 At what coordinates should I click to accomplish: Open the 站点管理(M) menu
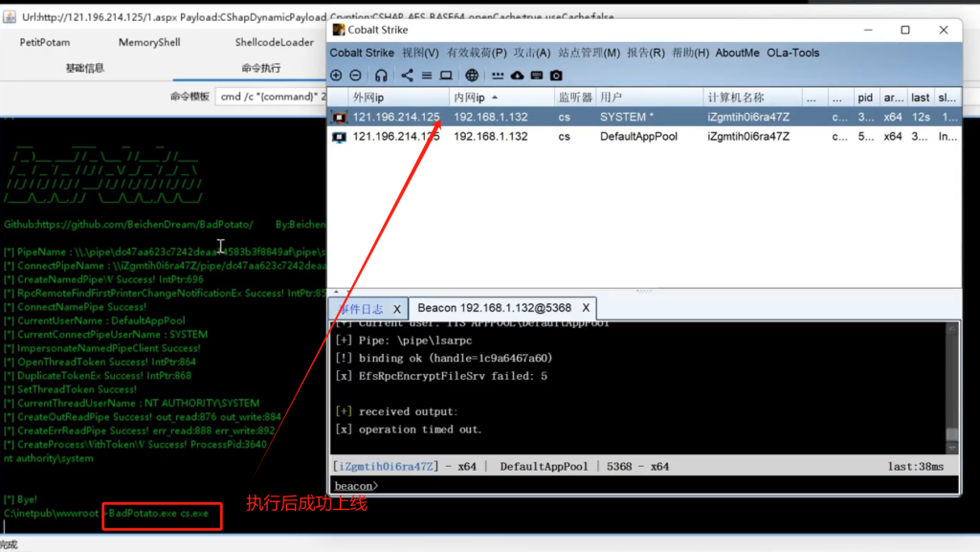[x=590, y=53]
